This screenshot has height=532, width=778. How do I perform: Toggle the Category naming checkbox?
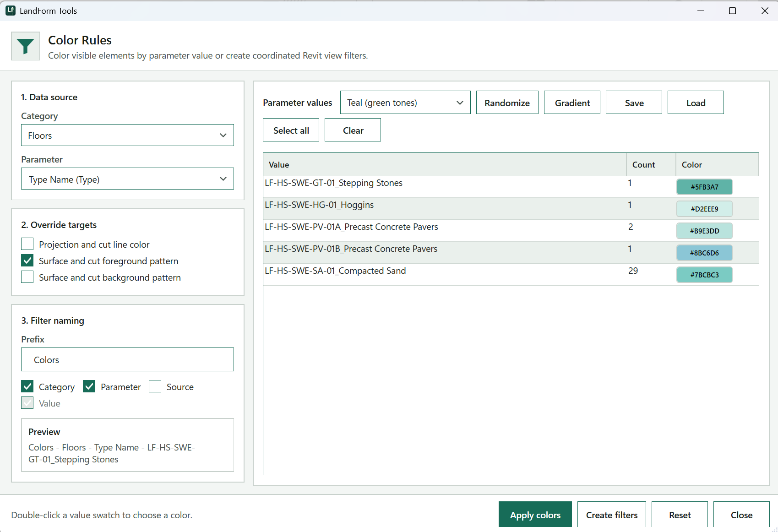[x=27, y=386]
